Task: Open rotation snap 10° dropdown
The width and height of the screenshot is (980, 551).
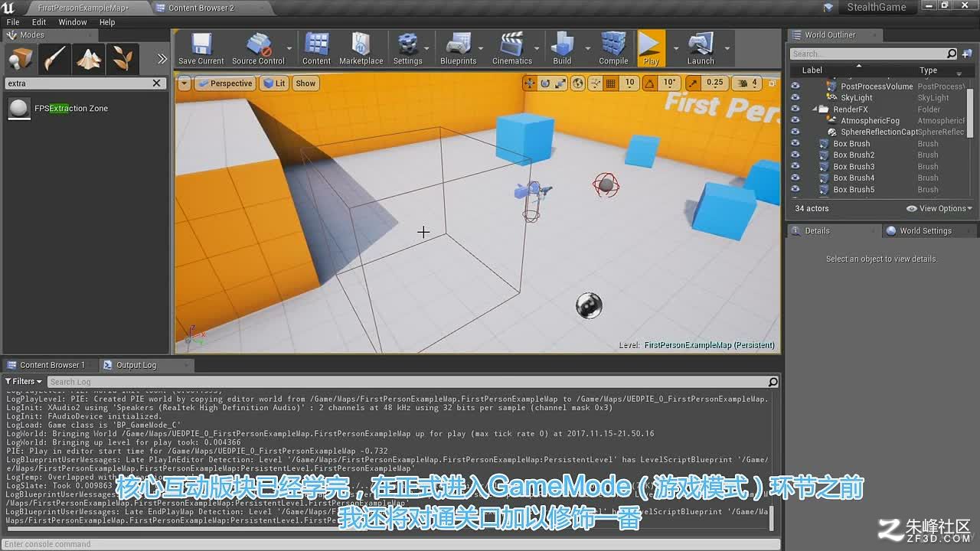Action: (x=670, y=83)
